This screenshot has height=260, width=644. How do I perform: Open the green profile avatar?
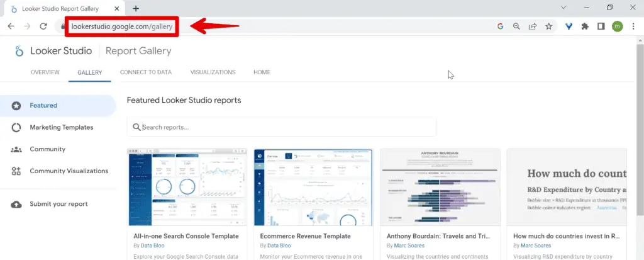(x=617, y=26)
